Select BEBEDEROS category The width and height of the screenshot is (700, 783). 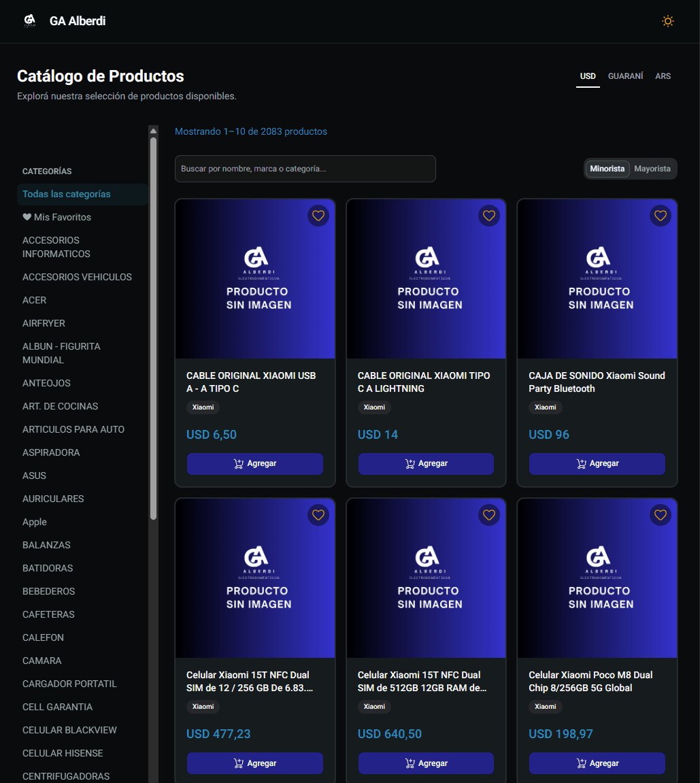(x=82, y=591)
